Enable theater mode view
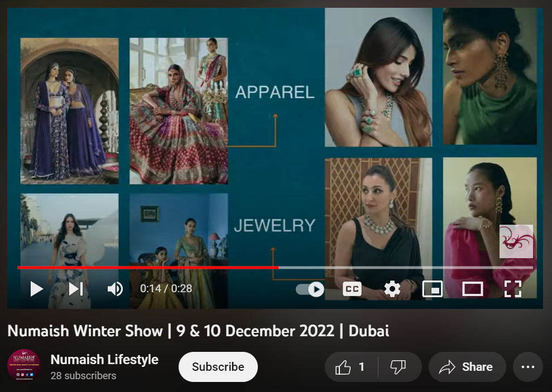The image size is (552, 392). click(x=472, y=289)
